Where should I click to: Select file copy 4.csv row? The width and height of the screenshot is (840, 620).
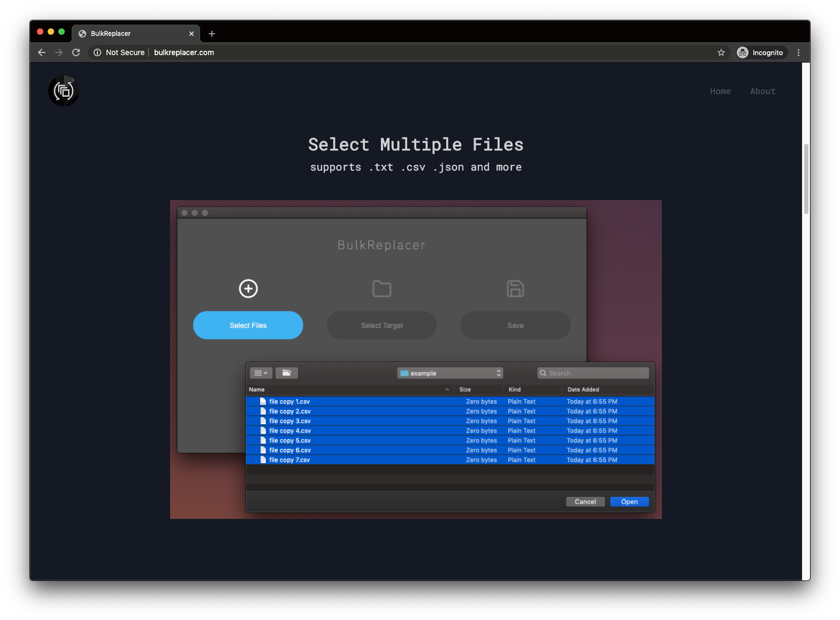(450, 431)
